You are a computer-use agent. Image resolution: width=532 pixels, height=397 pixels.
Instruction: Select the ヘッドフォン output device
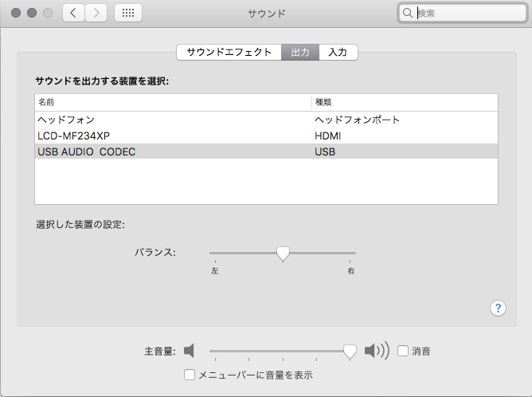point(266,120)
